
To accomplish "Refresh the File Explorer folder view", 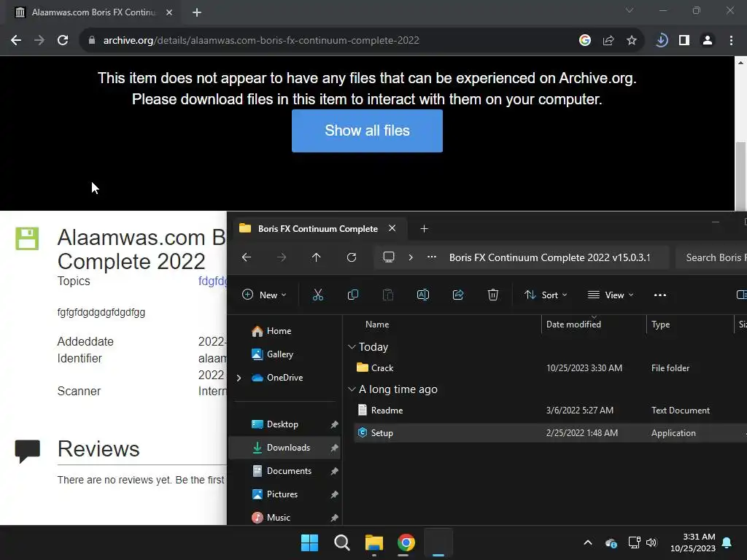I will (x=352, y=257).
